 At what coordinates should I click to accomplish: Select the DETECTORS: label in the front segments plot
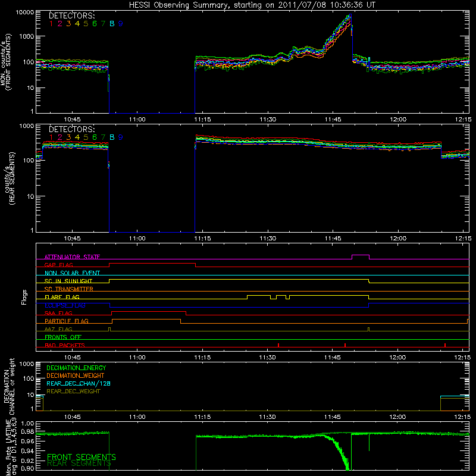point(71,16)
